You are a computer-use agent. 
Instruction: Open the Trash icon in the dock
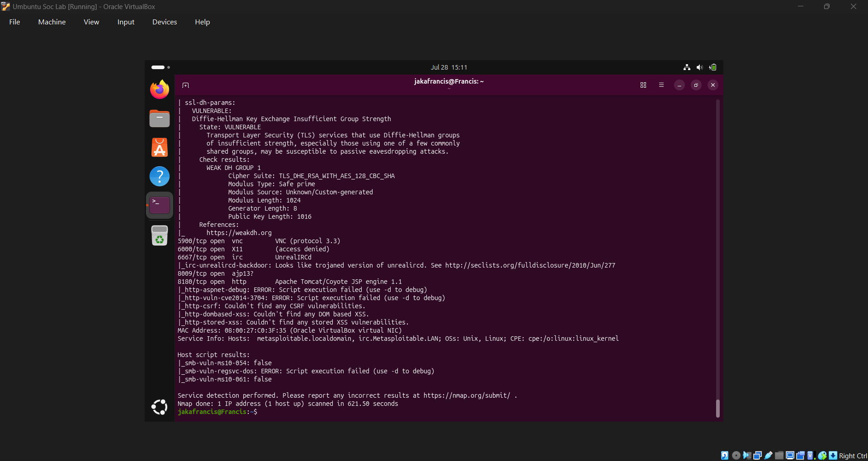[160, 235]
